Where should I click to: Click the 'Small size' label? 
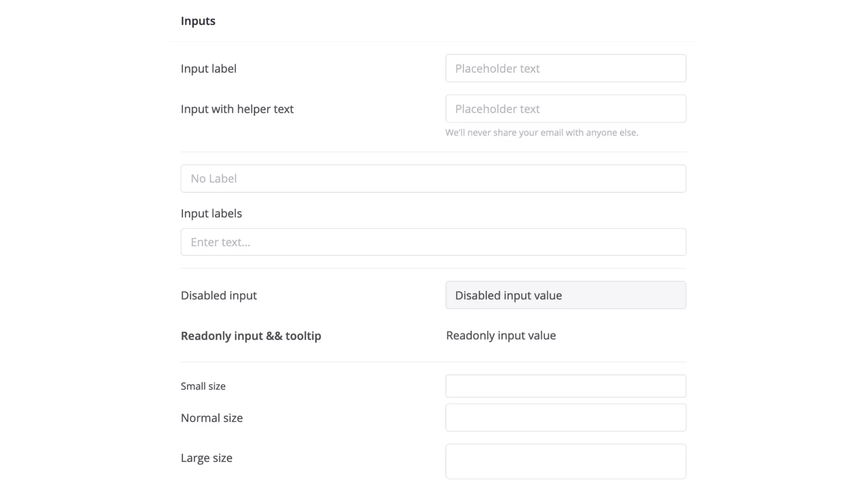pyautogui.click(x=203, y=386)
